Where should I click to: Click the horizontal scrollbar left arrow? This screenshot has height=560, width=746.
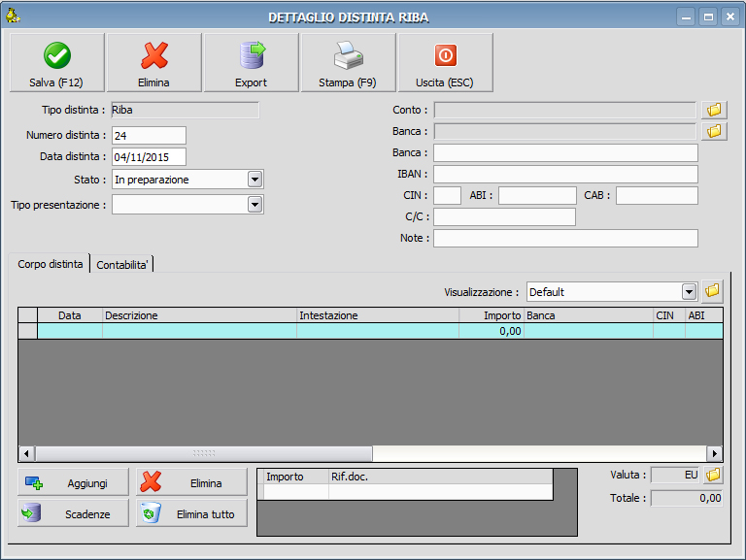[x=26, y=453]
